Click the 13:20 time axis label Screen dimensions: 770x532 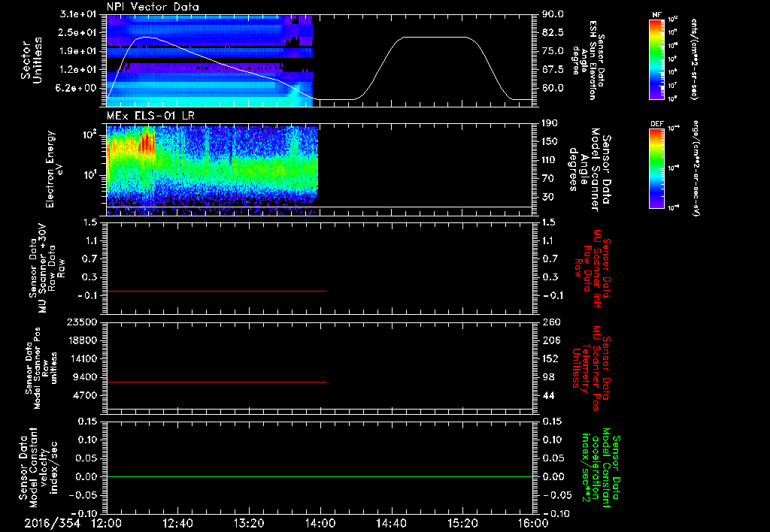249,524
